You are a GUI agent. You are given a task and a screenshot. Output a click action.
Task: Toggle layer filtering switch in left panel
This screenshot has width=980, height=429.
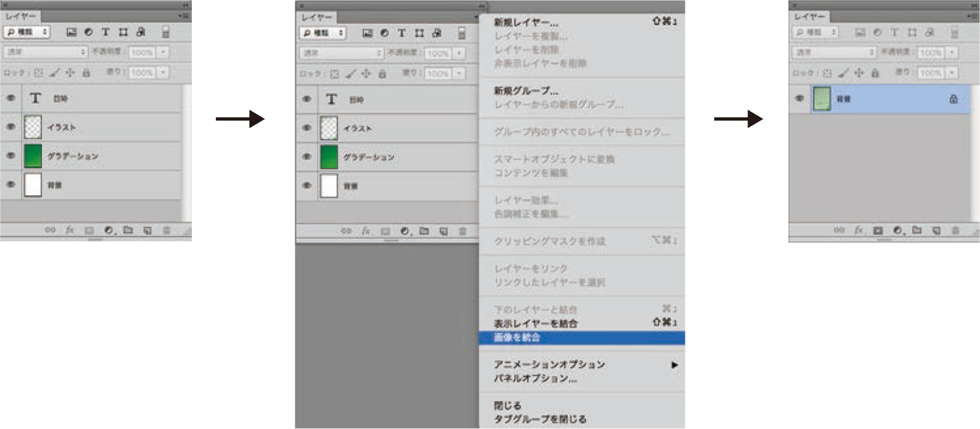pos(166,31)
